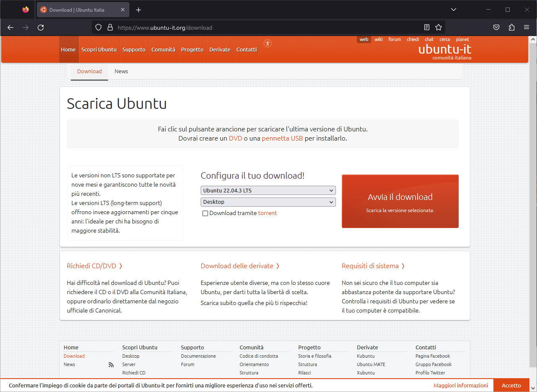Open the Contatti menu item
This screenshot has height=392, width=537.
coord(247,49)
